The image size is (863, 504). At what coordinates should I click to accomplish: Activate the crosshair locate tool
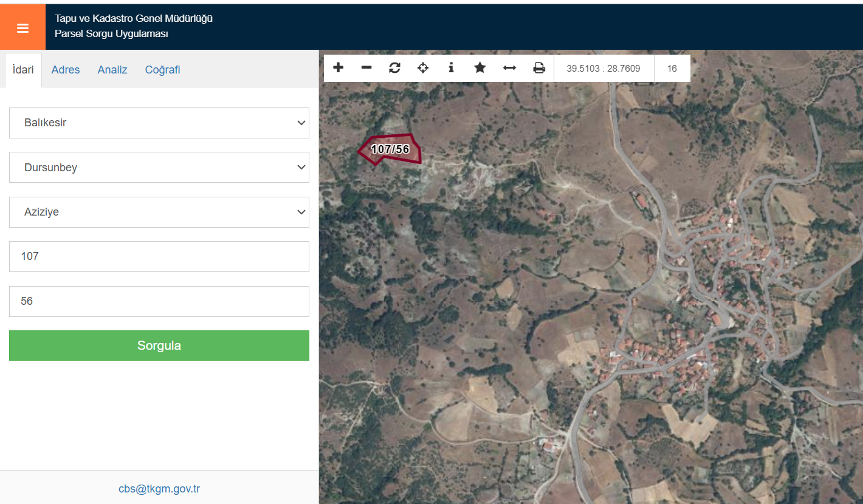(423, 68)
